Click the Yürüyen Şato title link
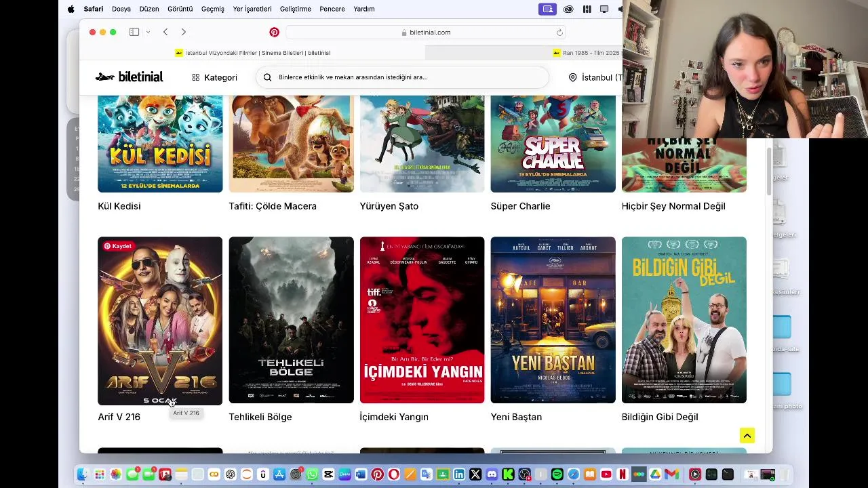 [389, 206]
